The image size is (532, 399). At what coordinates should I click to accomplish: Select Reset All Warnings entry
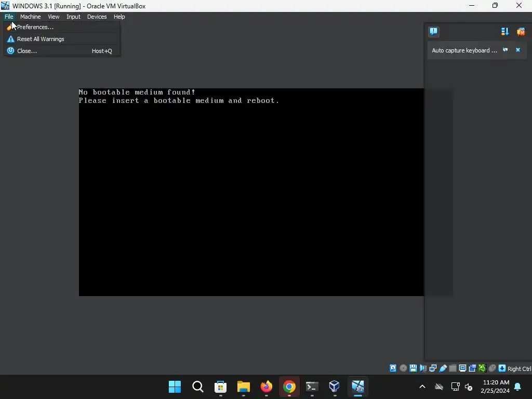[62, 39]
